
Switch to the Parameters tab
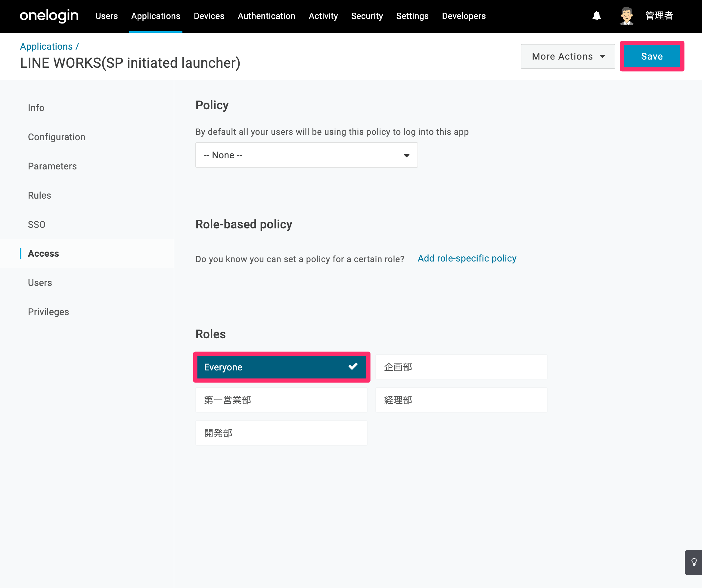[x=52, y=166]
